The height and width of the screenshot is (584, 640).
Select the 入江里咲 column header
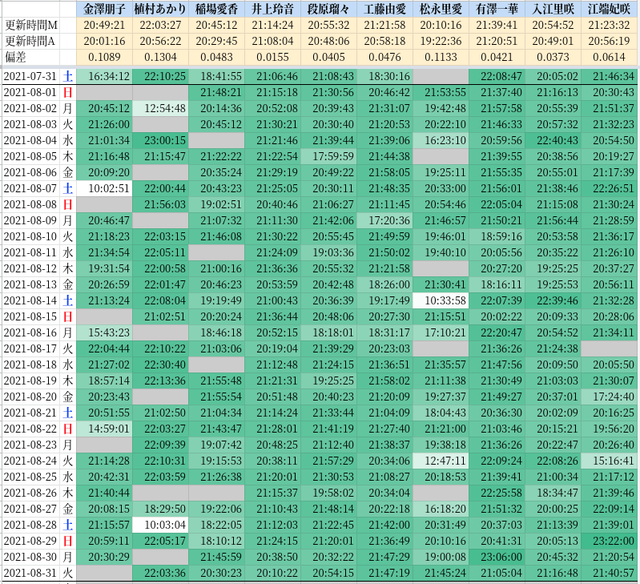tap(553, 9)
